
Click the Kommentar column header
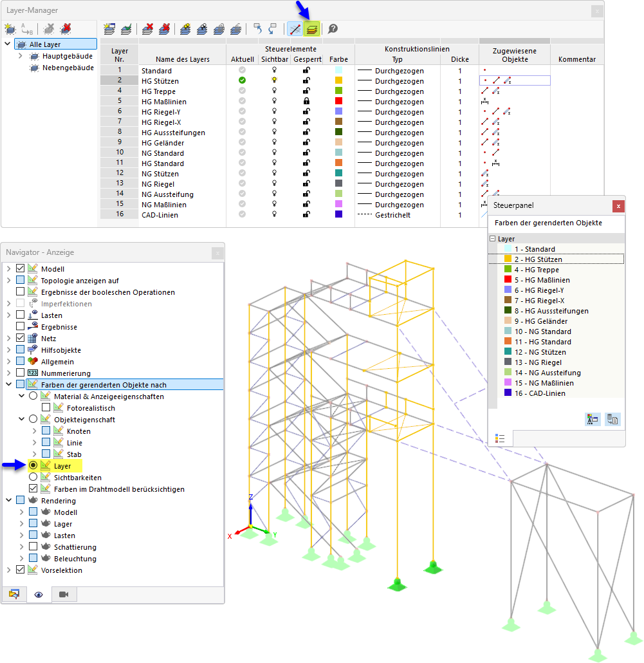click(x=577, y=59)
